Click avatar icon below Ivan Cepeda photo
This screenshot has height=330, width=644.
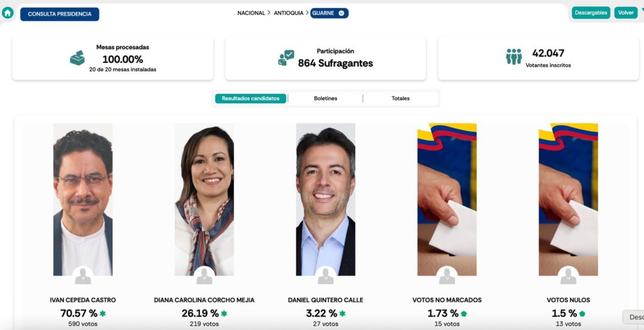(83, 276)
